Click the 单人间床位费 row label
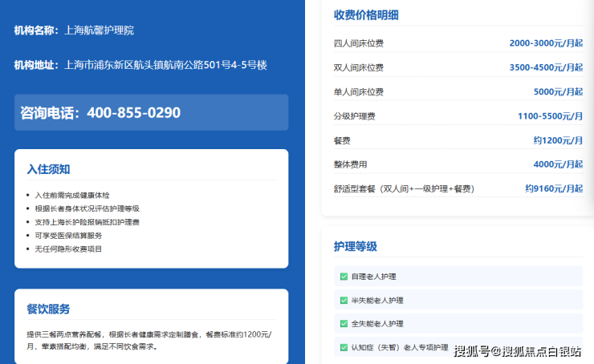 tap(358, 92)
